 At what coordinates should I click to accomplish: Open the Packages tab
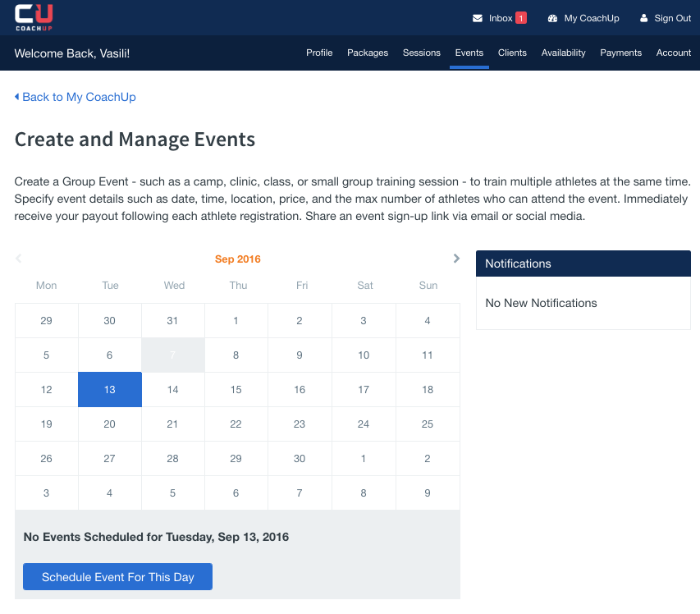(368, 53)
